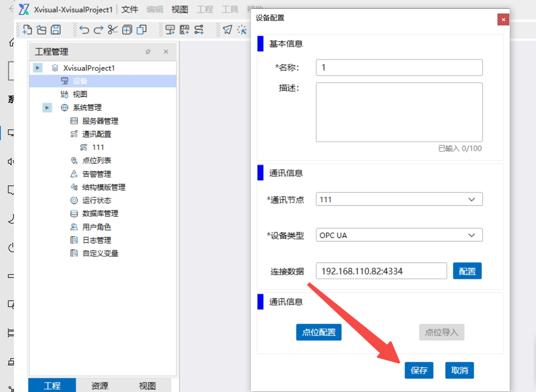This screenshot has height=392, width=536.
Task: Click the copy icon of two overlapping squares
Action: [x=142, y=30]
